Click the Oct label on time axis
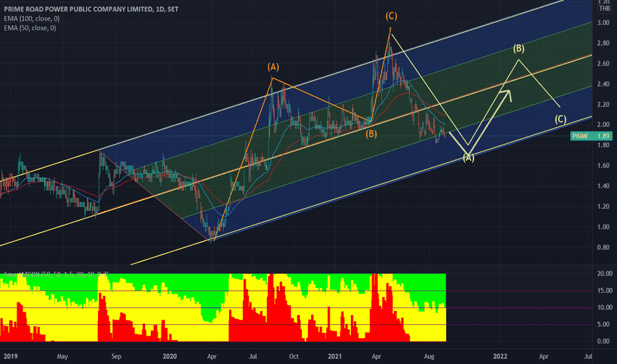This screenshot has height=364, width=617. [293, 357]
